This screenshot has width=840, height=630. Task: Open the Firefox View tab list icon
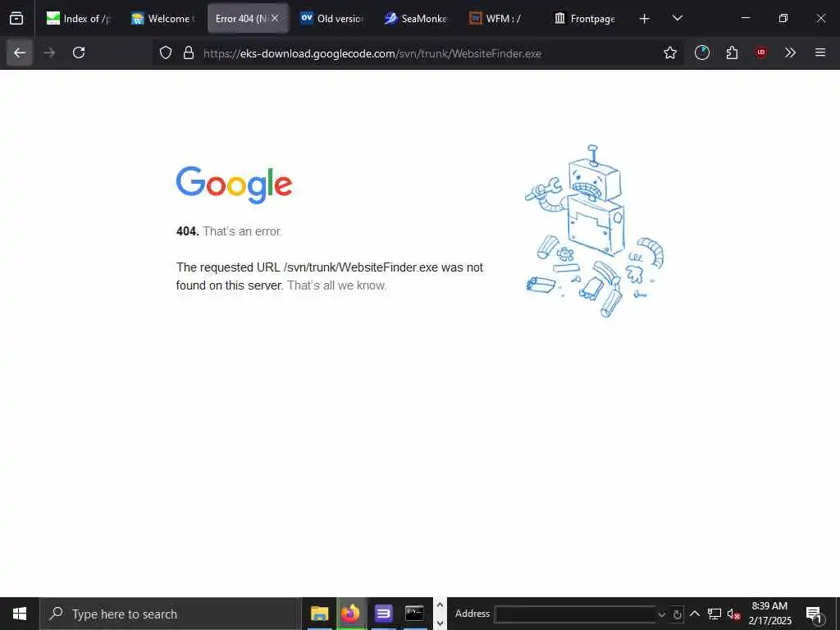click(16, 19)
